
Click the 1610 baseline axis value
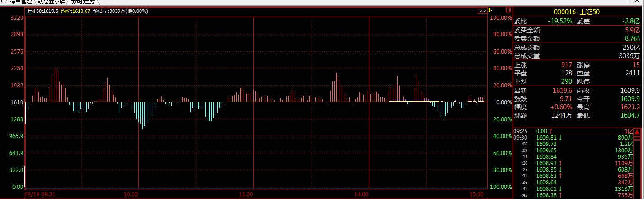point(17,102)
